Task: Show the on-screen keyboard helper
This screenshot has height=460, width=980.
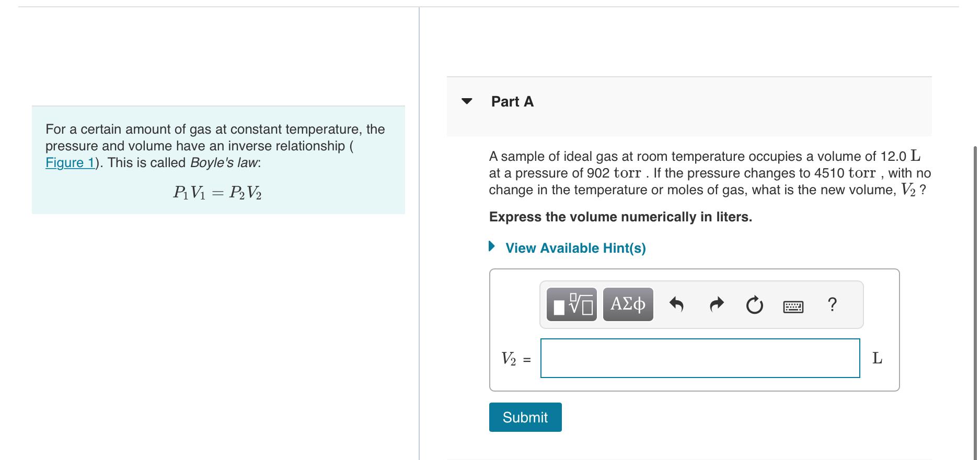Action: pos(792,305)
